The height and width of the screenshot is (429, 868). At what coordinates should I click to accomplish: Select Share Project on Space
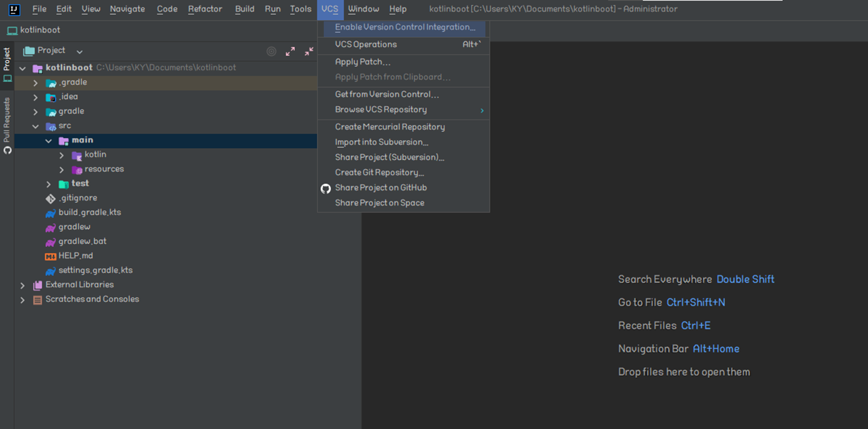coord(403,203)
